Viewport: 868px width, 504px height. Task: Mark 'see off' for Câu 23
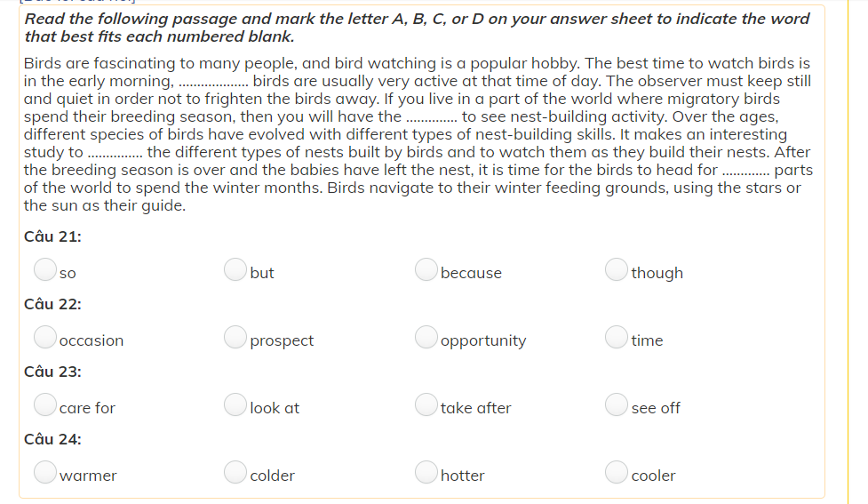click(x=617, y=404)
